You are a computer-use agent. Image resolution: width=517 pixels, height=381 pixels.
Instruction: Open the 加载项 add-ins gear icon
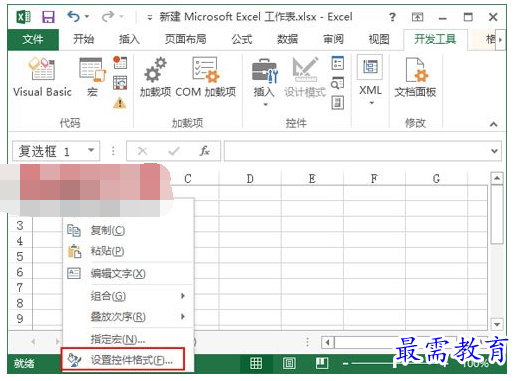point(155,77)
